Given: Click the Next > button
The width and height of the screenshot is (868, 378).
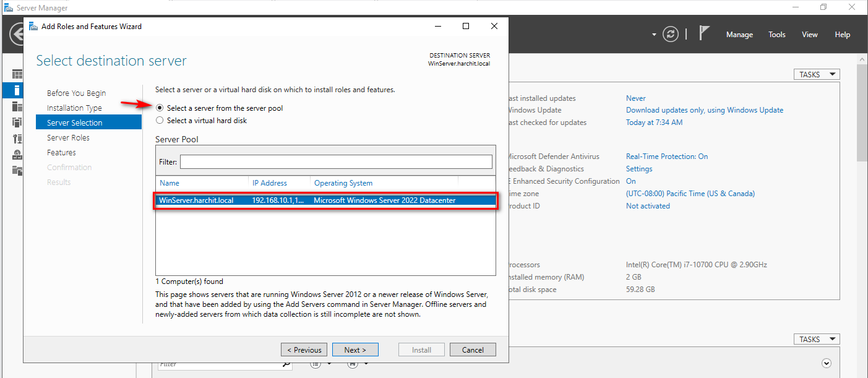Looking at the screenshot, I should [355, 350].
